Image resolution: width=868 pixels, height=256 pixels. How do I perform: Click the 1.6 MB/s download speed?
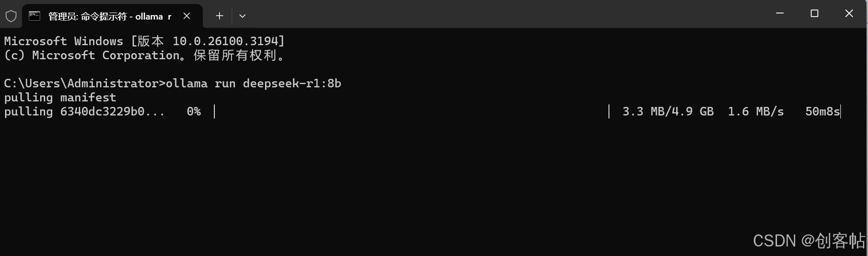[756, 111]
